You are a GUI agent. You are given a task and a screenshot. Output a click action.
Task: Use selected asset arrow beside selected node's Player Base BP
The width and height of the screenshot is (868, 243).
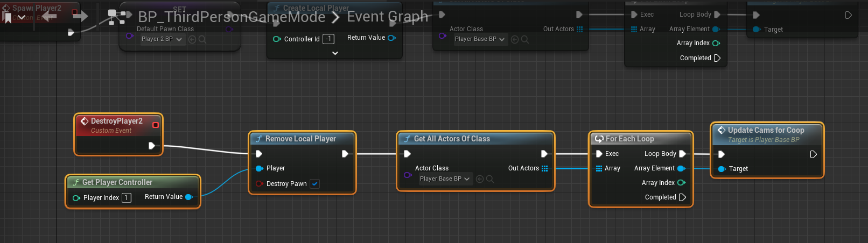[x=480, y=179]
